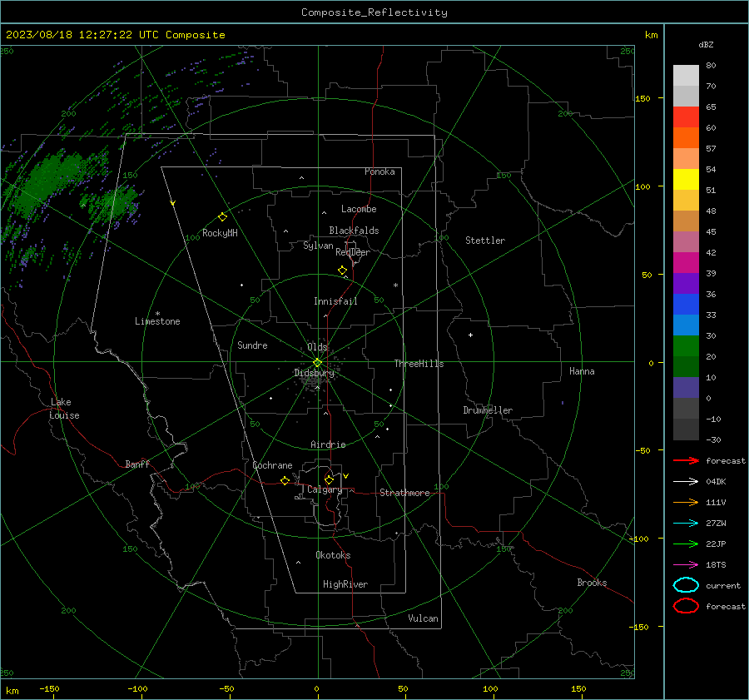Image resolution: width=749 pixels, height=700 pixels.
Task: Click the -100 tick on bottom km axis
Action: pos(137,689)
